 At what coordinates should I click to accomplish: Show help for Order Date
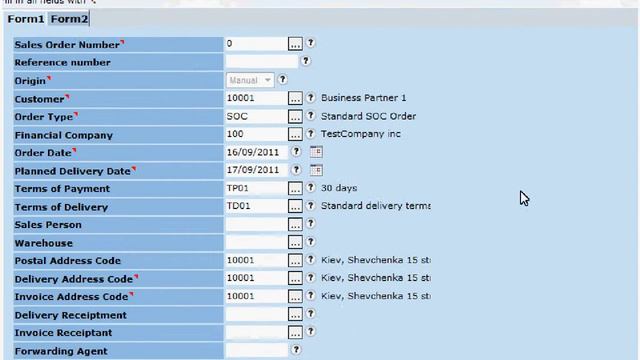296,151
